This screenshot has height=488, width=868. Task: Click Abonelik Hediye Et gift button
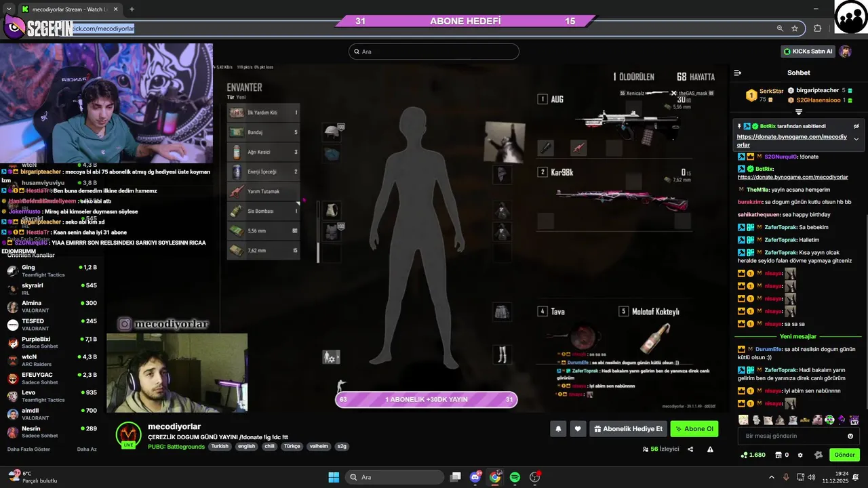[x=628, y=428]
